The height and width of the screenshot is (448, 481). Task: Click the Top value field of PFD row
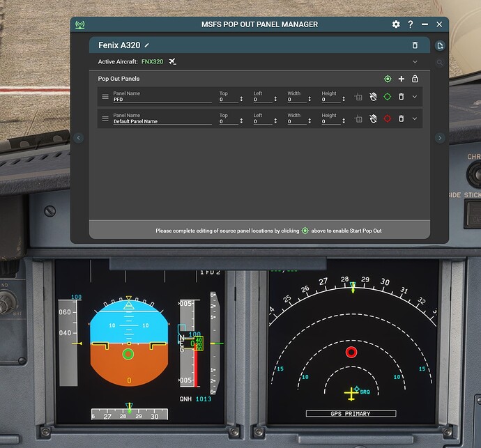pyautogui.click(x=229, y=100)
